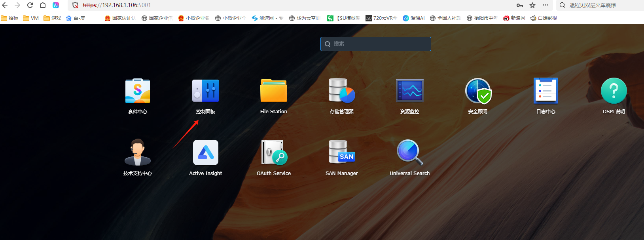Viewport: 644px width, 240px height.
Task: Open the 全国人社政 bookmark
Action: [x=445, y=18]
